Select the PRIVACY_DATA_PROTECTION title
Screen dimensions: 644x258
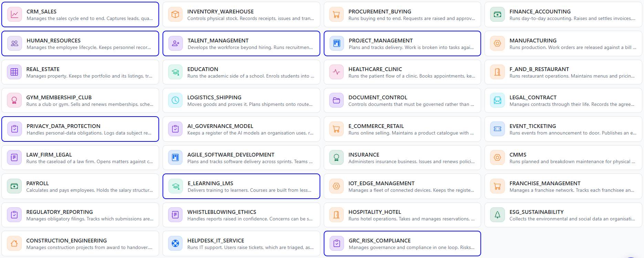(x=64, y=126)
